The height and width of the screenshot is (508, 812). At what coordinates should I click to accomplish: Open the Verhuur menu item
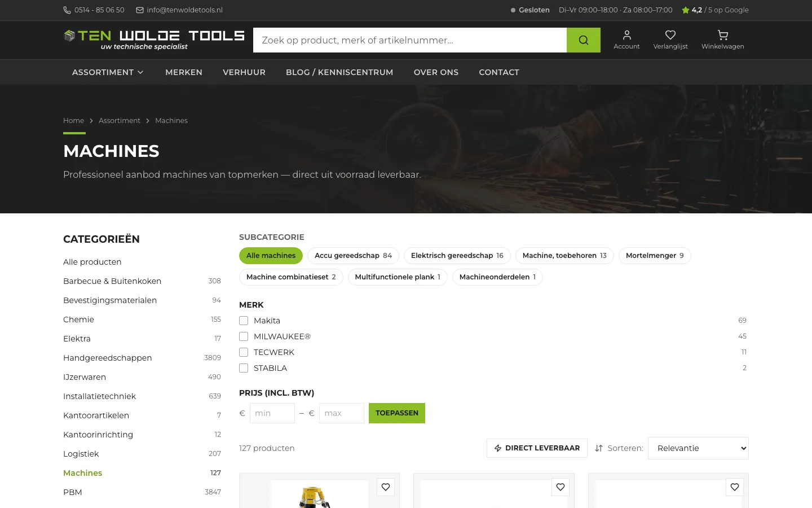pyautogui.click(x=244, y=72)
